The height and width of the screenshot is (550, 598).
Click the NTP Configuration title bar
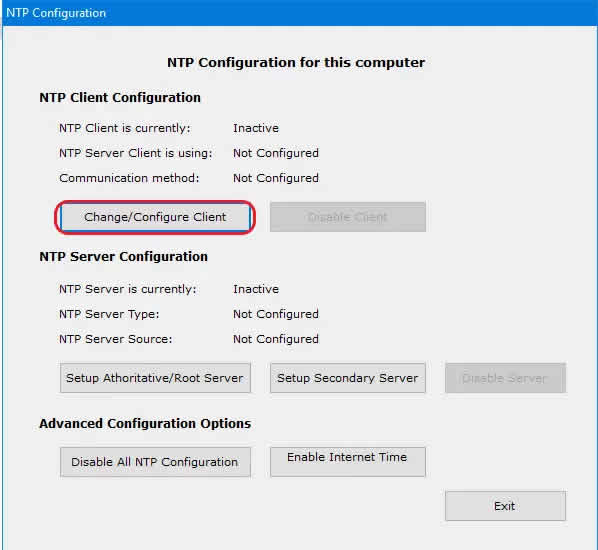pos(299,13)
